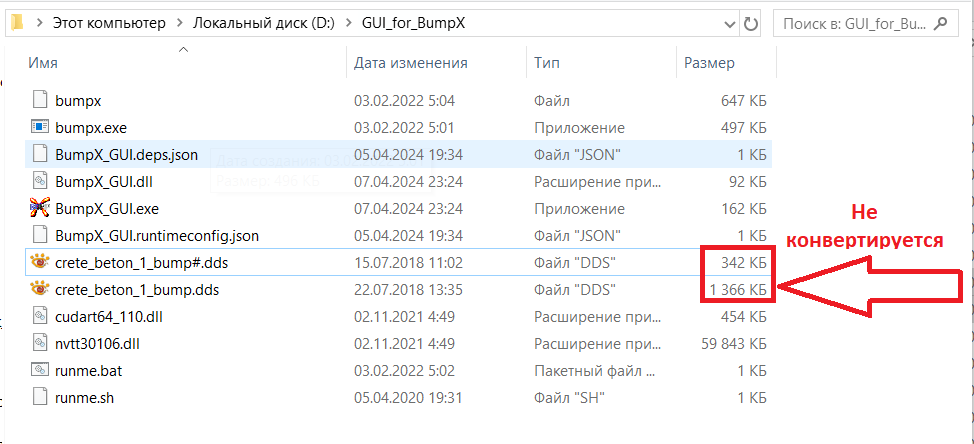This screenshot has height=444, width=974.
Task: Open the address bar history dropdown
Action: click(731, 25)
